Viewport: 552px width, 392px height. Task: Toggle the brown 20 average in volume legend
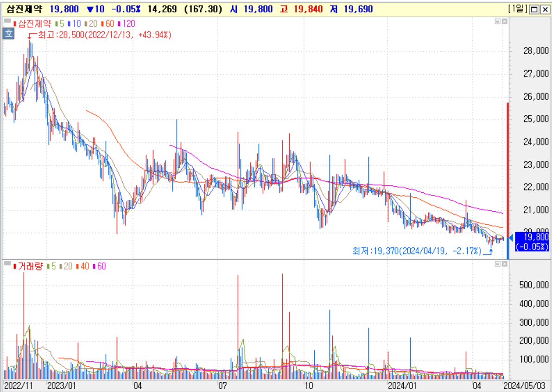click(x=66, y=266)
